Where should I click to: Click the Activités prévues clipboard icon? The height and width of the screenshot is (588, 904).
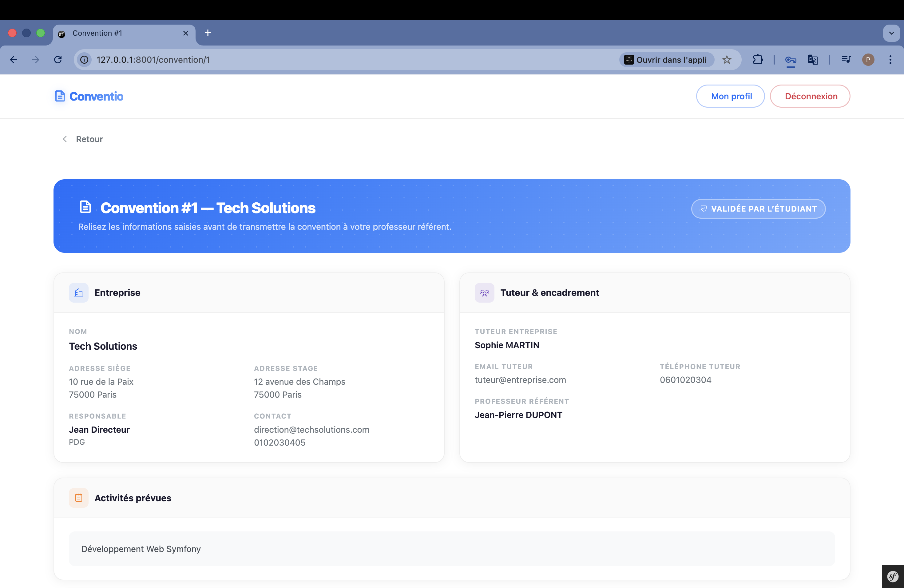click(79, 498)
